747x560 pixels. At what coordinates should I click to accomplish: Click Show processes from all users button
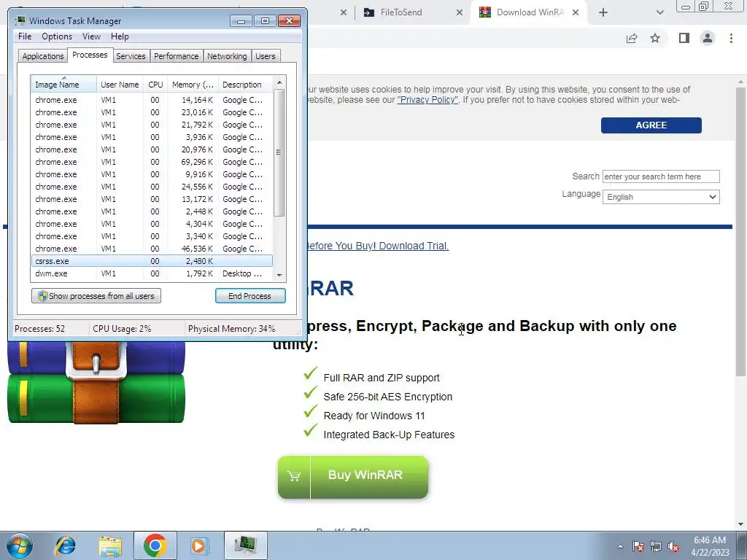[x=96, y=296]
